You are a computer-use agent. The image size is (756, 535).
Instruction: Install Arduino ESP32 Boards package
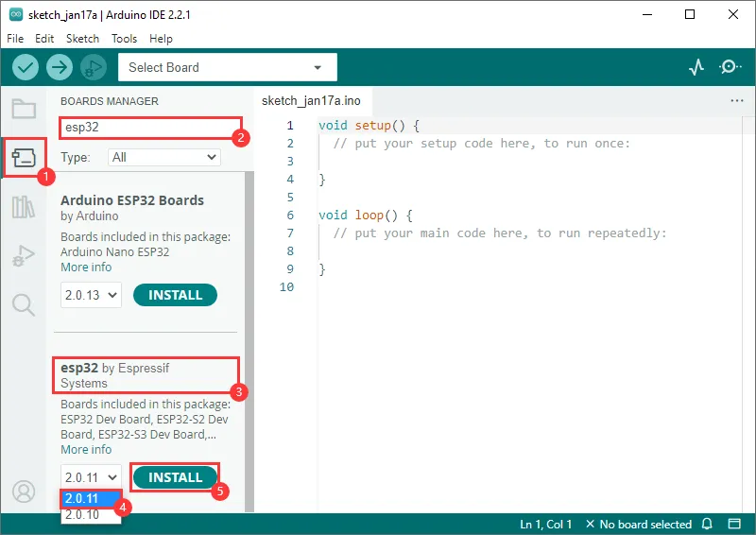pyautogui.click(x=175, y=295)
